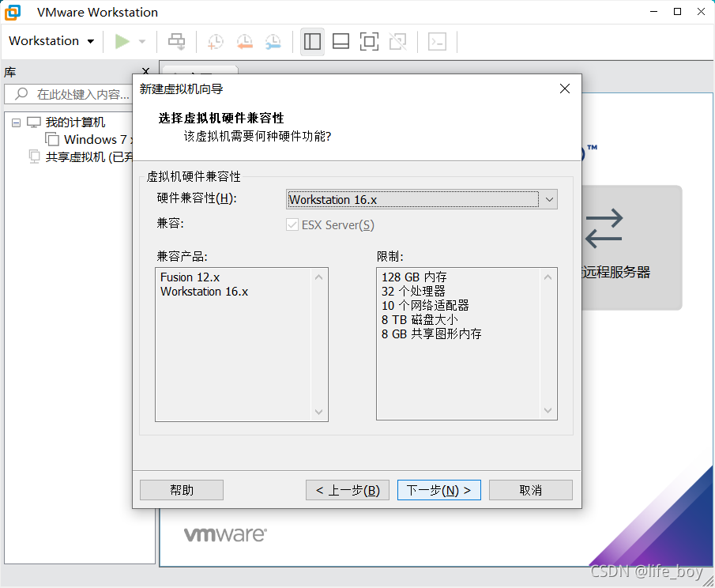Click 8 TB 磁盘大小 in limits list
The width and height of the screenshot is (715, 588).
tap(420, 320)
